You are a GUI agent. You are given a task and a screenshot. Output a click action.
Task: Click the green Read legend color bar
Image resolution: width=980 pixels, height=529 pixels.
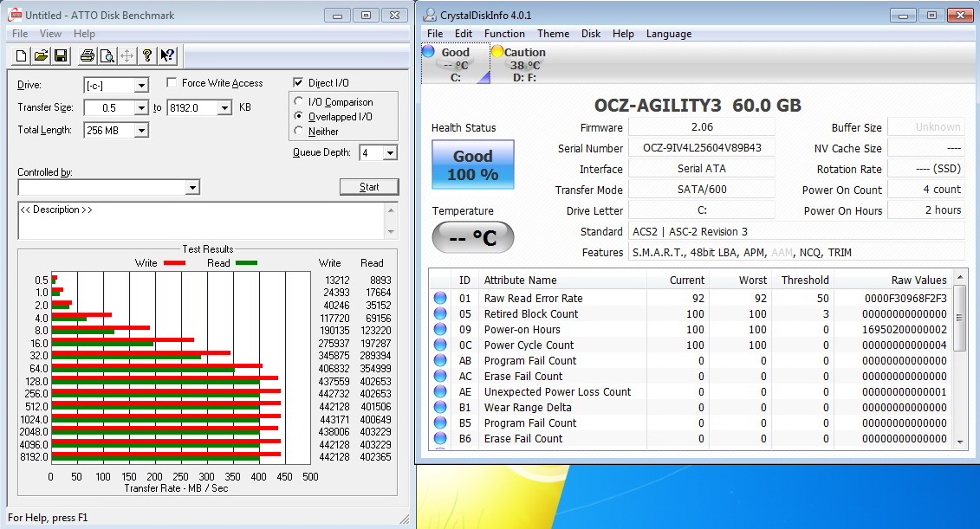(246, 263)
